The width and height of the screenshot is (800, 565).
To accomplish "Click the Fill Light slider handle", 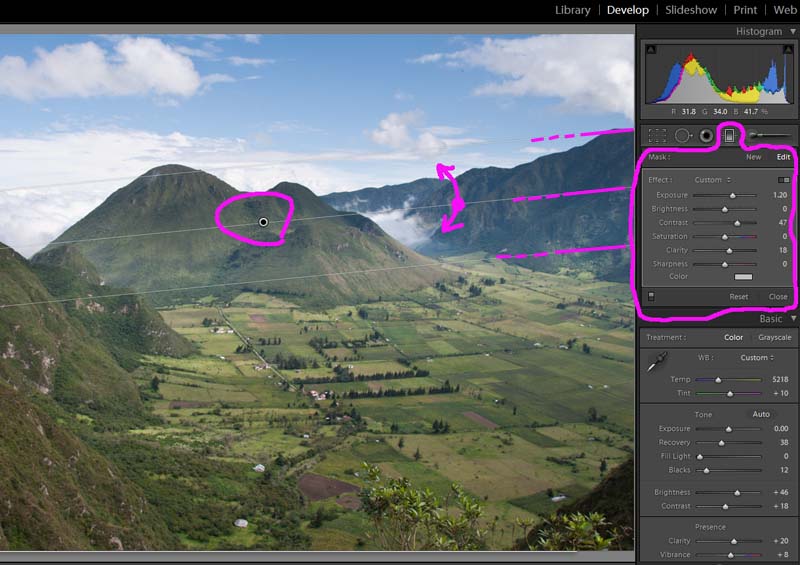I will point(700,457).
